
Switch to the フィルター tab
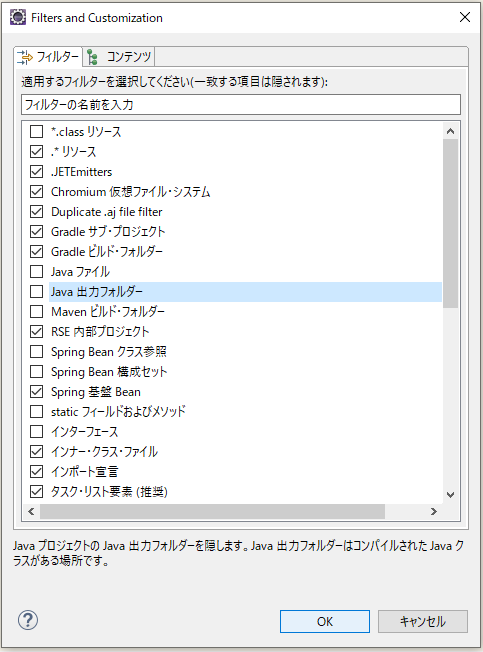click(x=48, y=57)
